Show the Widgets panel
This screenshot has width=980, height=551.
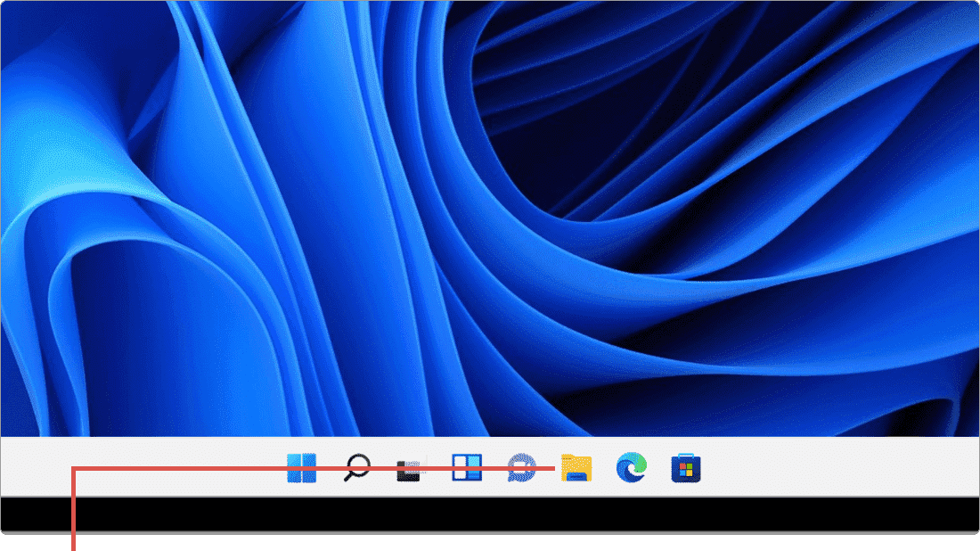tap(467, 467)
